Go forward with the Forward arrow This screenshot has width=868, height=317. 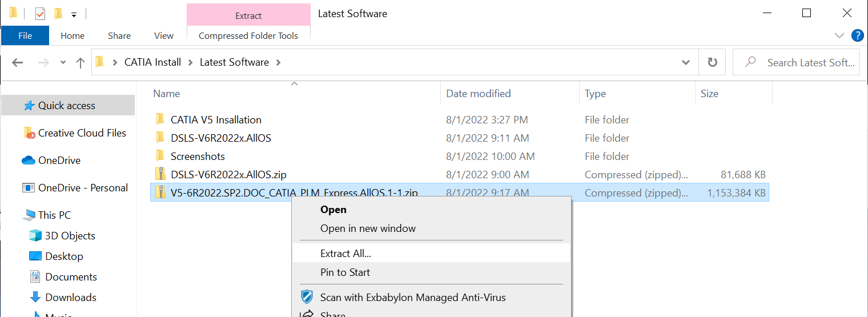click(x=43, y=63)
